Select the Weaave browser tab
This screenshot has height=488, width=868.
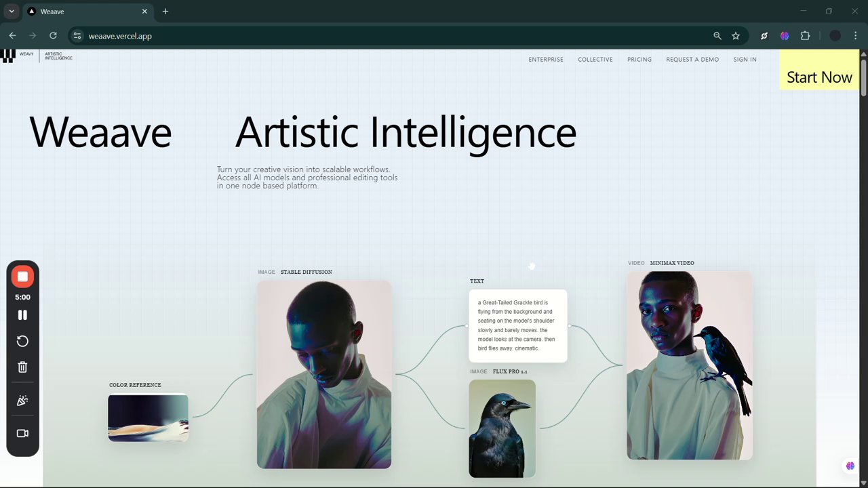[x=87, y=12]
